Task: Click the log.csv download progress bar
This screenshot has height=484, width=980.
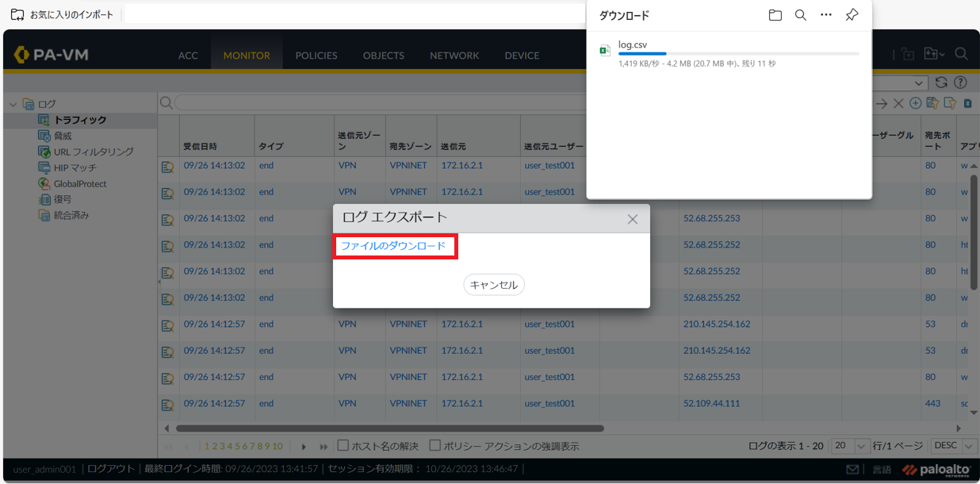Action: pyautogui.click(x=738, y=54)
